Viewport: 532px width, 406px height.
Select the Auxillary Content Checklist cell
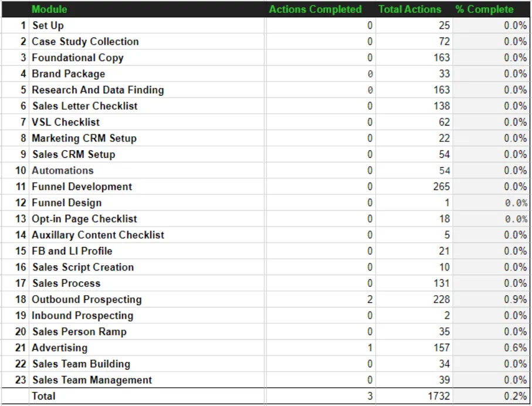(147, 235)
